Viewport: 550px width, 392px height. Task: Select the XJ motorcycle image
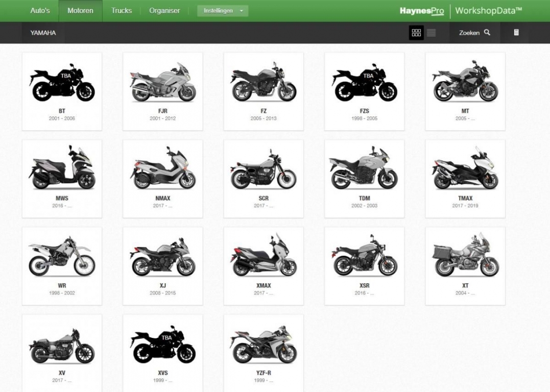pos(163,257)
